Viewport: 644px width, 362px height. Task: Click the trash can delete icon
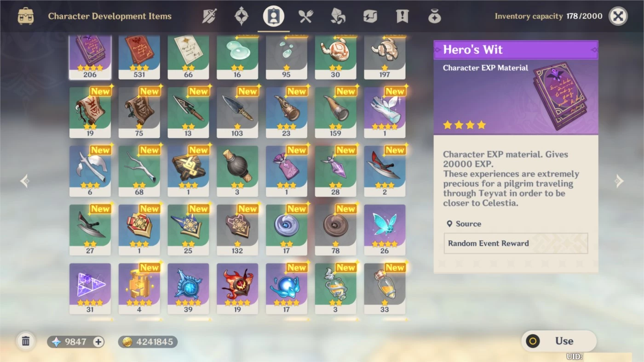pyautogui.click(x=26, y=341)
